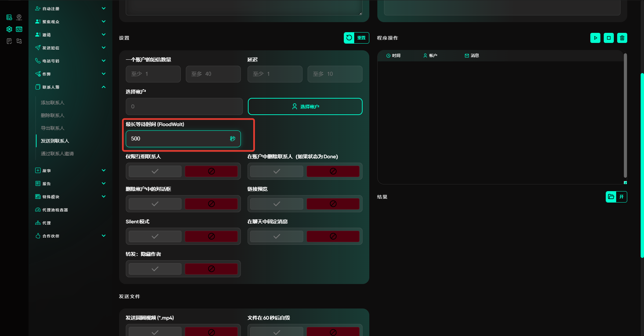Screen dimensions: 644x336
Task: Click the play button to start the program
Action: click(595, 38)
